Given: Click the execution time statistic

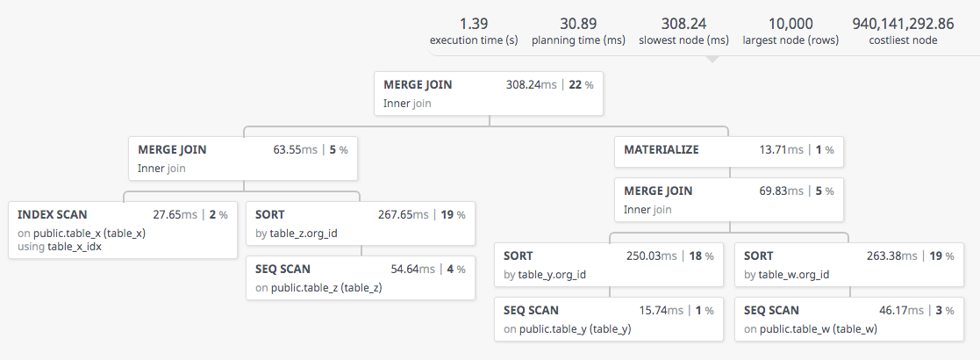Looking at the screenshot, I should coord(474,32).
